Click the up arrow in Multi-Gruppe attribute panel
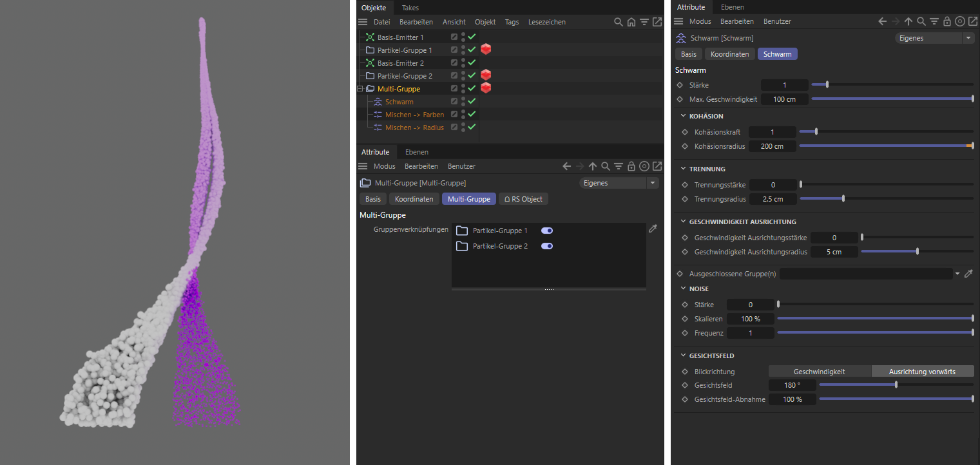Viewport: 980px width, 465px height. point(593,166)
